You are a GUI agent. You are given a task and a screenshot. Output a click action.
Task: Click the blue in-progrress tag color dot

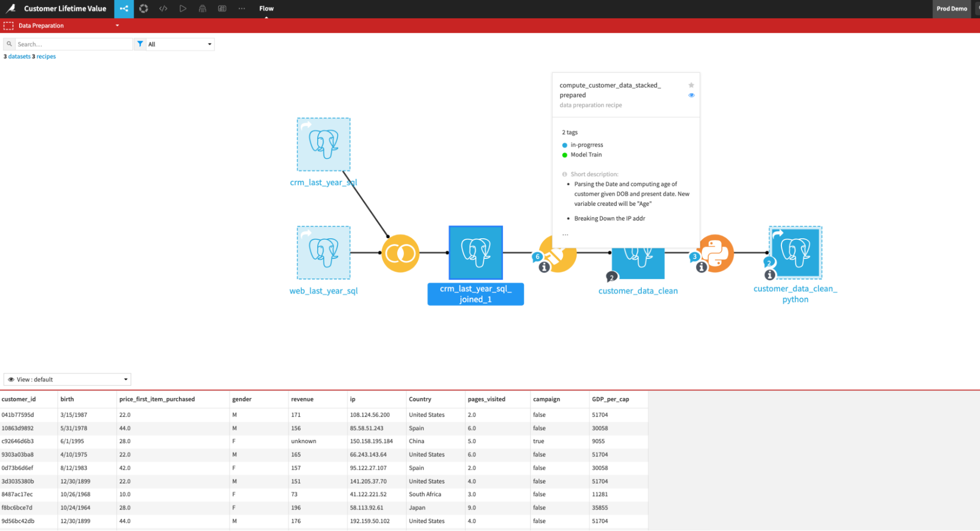point(565,145)
